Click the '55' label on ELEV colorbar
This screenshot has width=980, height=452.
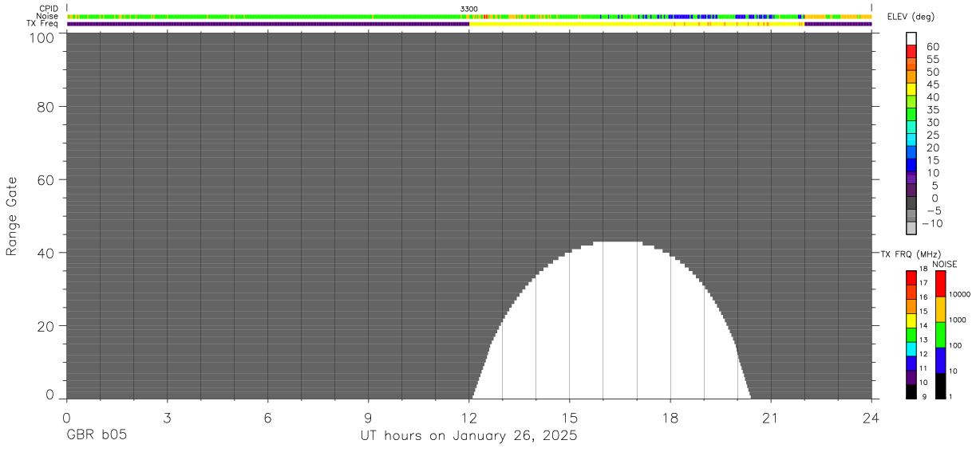pos(932,59)
